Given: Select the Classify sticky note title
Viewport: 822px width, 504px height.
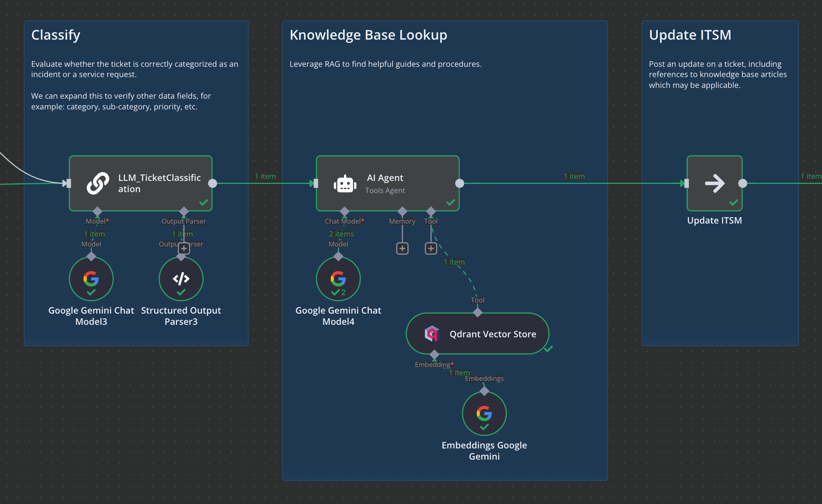Looking at the screenshot, I should [56, 35].
